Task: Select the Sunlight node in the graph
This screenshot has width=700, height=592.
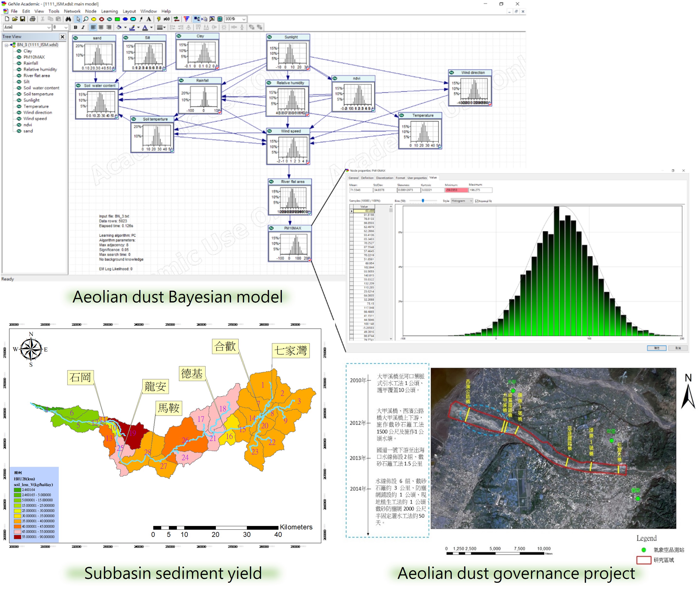Action: 288,52
